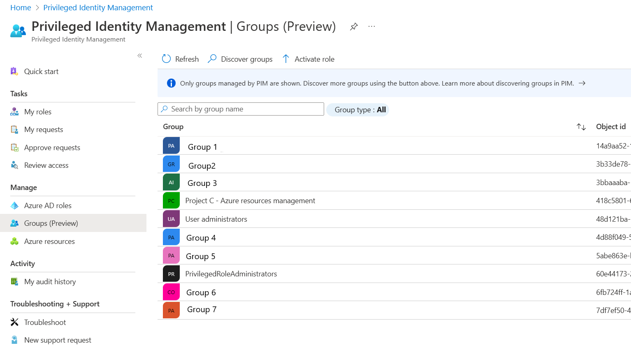
Task: Click the My roles icon
Action: tap(14, 111)
